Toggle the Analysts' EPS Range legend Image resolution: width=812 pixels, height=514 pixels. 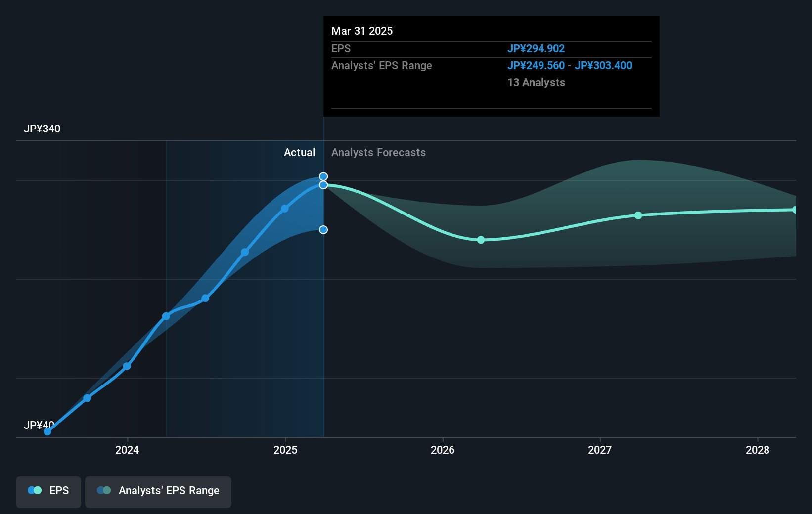(158, 492)
